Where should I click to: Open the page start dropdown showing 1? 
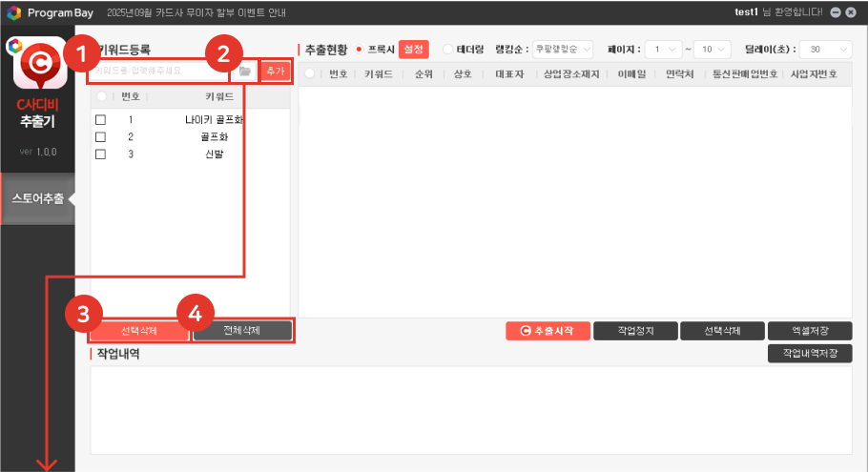[663, 50]
